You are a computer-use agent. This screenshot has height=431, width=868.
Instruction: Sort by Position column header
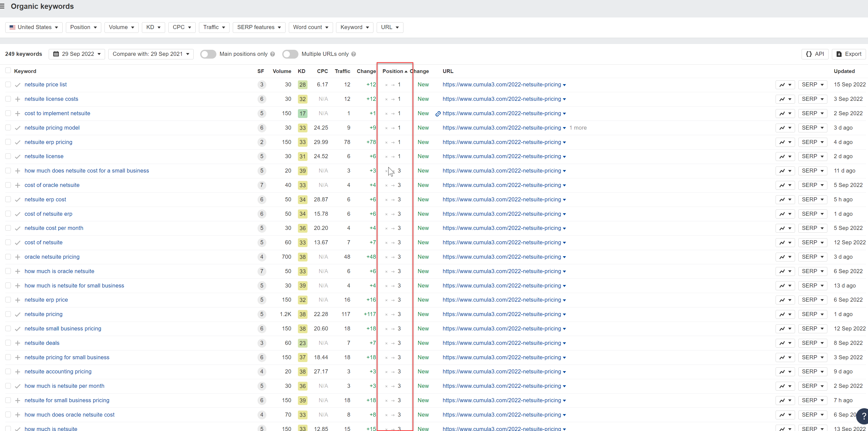(x=395, y=71)
